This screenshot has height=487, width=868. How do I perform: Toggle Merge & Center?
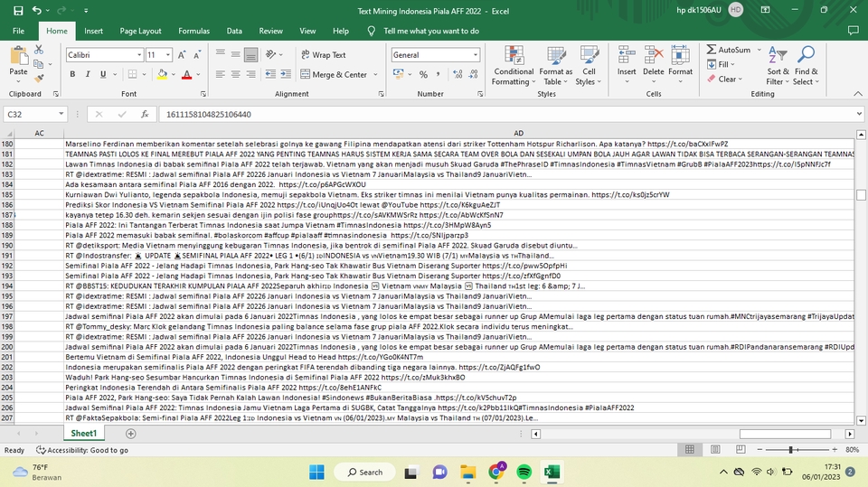[x=334, y=74]
